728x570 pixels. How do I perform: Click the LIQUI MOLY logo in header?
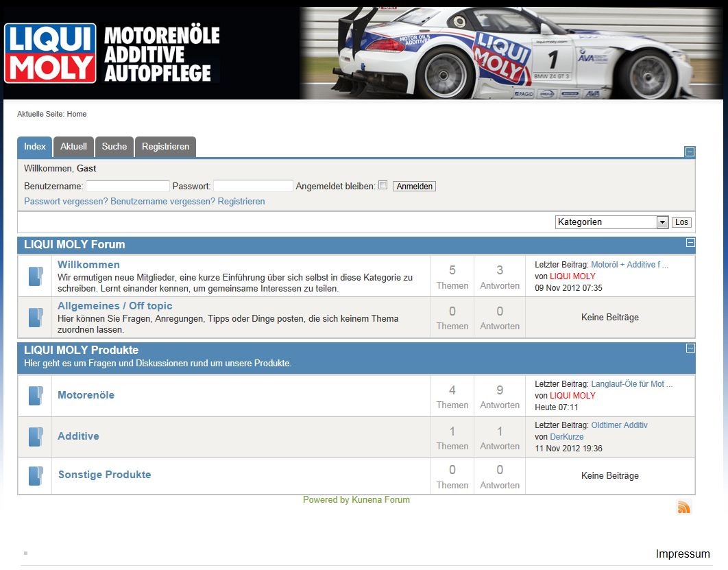coord(50,54)
